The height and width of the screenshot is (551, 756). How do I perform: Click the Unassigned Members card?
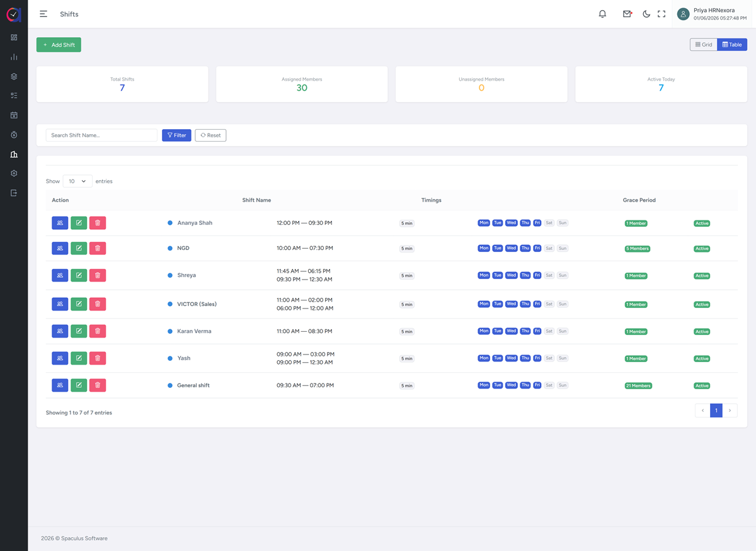click(481, 84)
